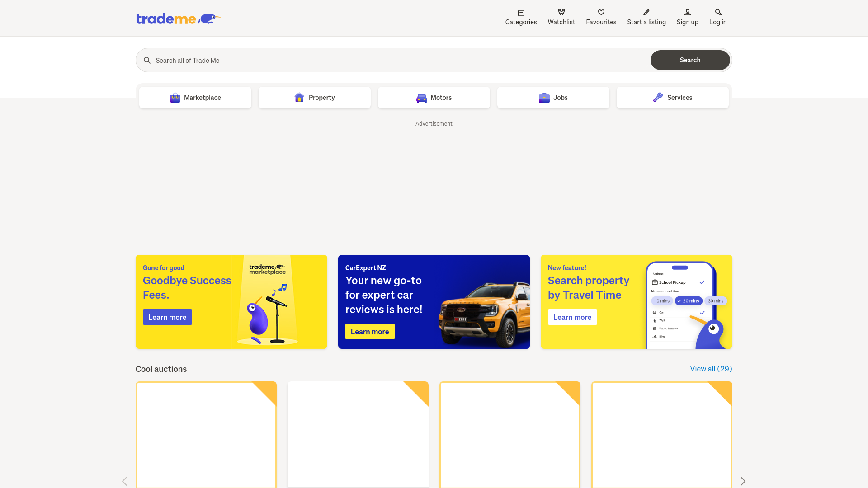Click the phone mockup on Travel Time banner
The image size is (868, 488).
681,305
